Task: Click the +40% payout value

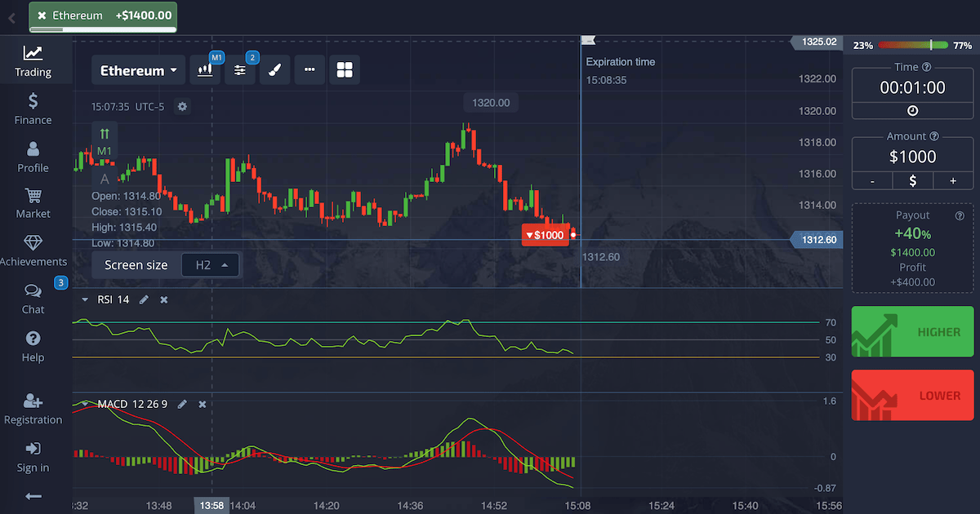Action: click(912, 233)
